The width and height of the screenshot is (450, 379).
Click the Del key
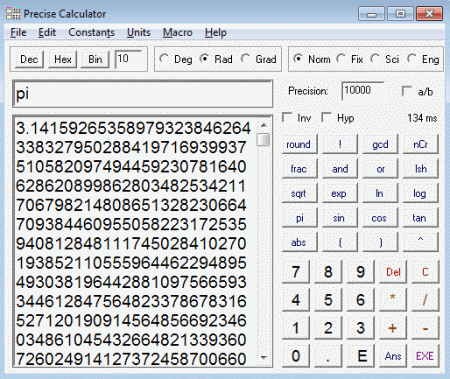pyautogui.click(x=393, y=272)
